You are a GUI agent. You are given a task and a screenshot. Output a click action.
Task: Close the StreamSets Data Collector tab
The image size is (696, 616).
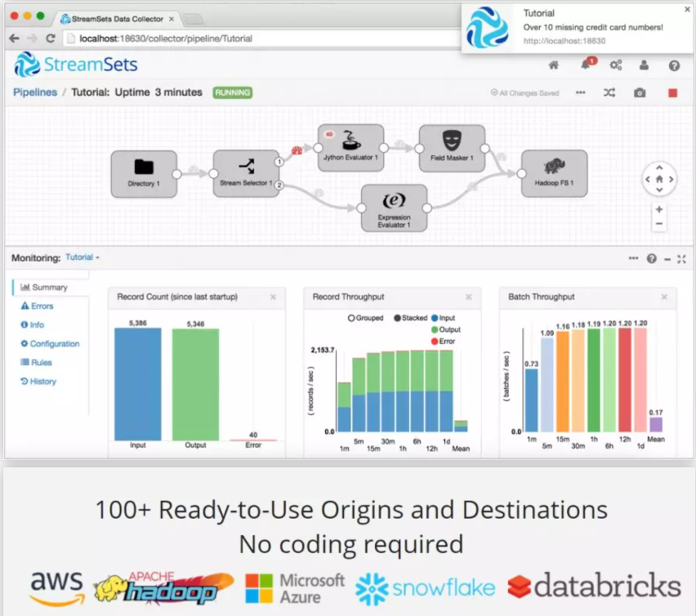[x=172, y=19]
